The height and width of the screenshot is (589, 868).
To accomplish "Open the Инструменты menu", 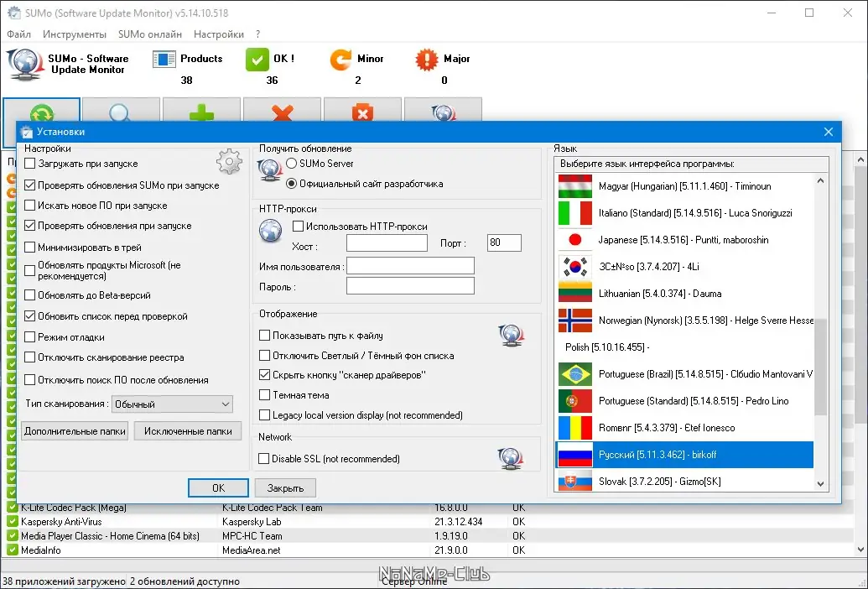I will pos(74,34).
